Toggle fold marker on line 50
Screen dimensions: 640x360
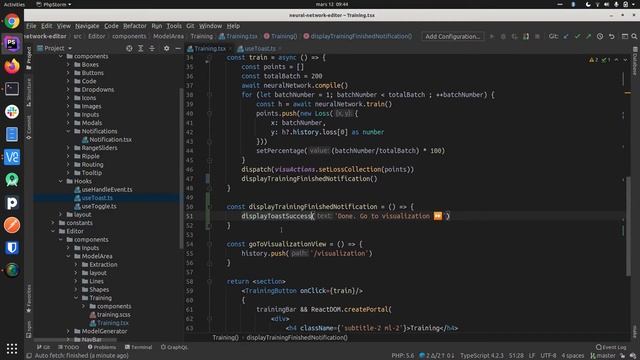point(209,207)
